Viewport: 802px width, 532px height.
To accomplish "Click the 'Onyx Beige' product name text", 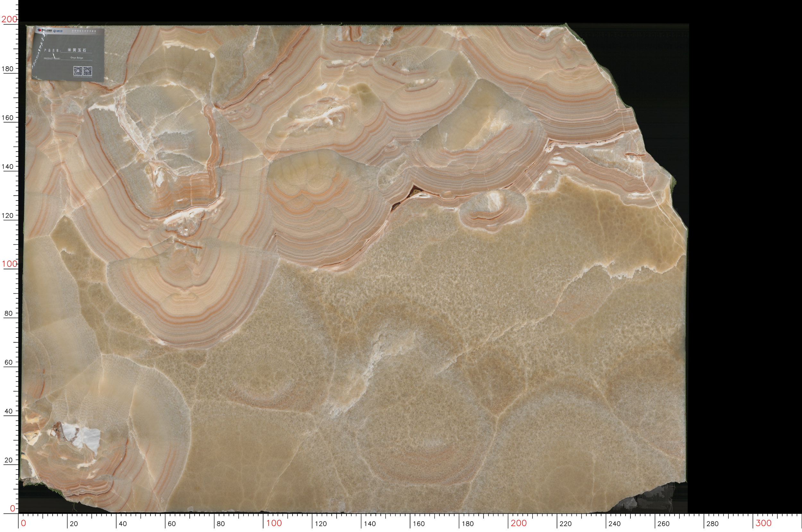I will pos(77,58).
